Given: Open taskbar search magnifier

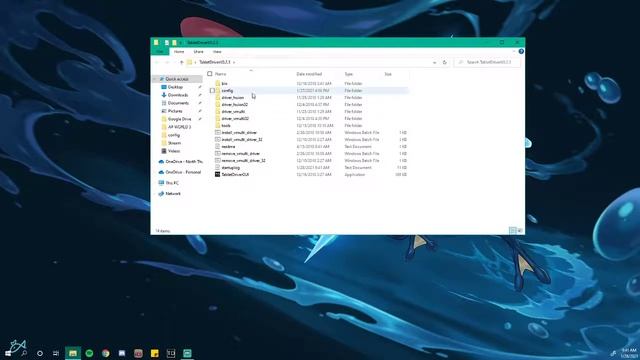Looking at the screenshot, I should click(x=24, y=353).
